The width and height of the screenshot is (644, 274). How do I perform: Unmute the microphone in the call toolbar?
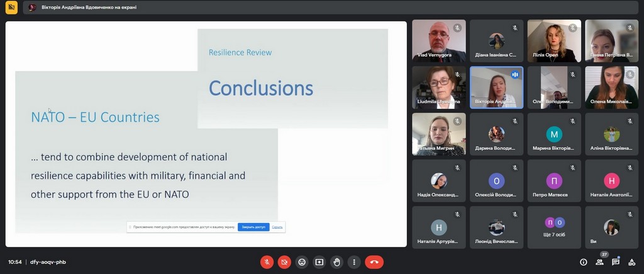[x=267, y=262]
